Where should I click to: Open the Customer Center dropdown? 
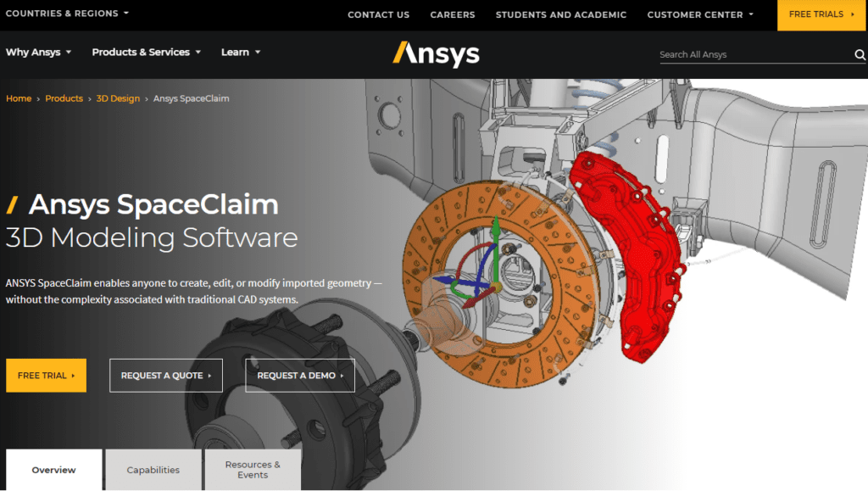coord(700,14)
